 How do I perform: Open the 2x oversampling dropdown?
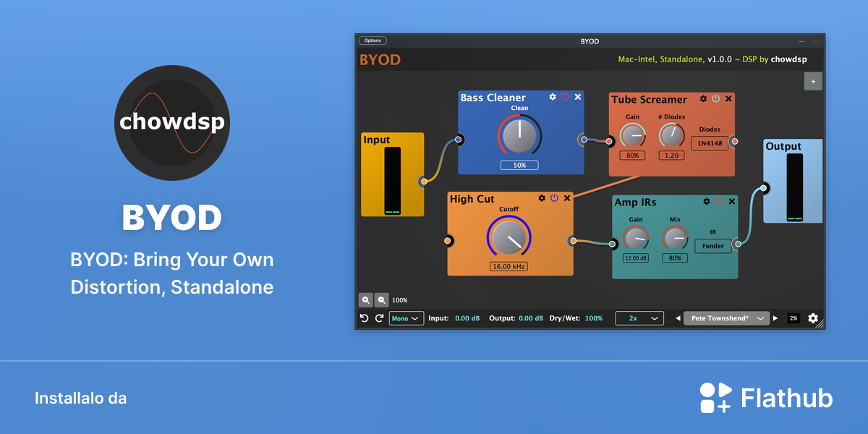[x=639, y=318]
